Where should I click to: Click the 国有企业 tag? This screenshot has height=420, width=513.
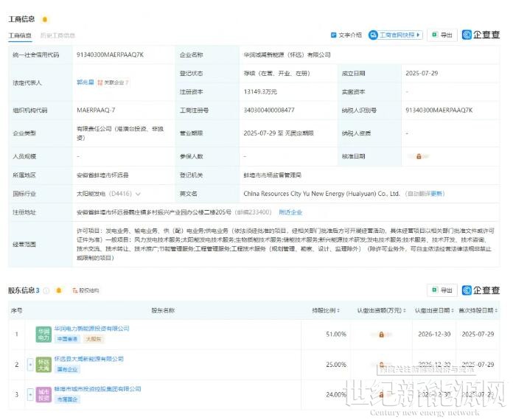[67, 370]
